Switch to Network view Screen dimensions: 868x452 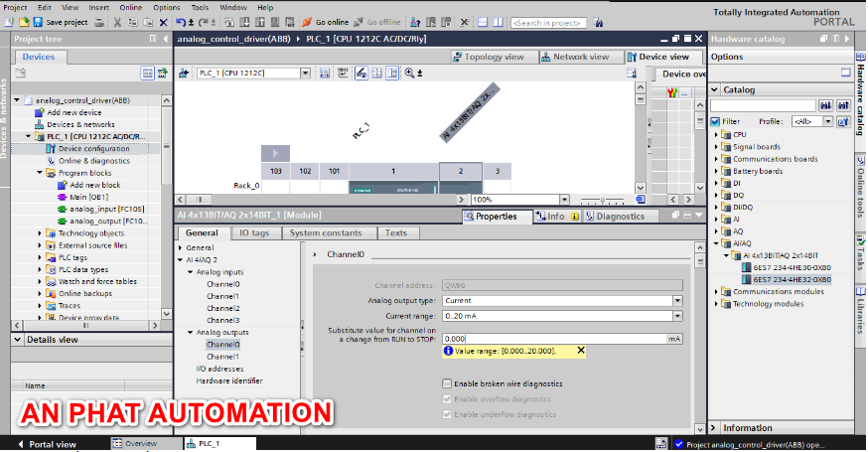click(575, 58)
